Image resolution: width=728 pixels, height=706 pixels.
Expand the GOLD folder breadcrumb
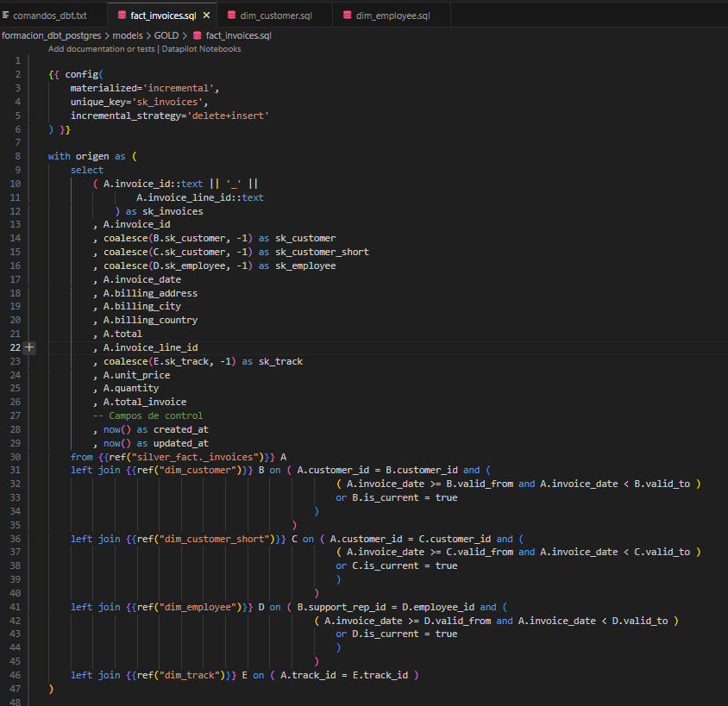coord(166,35)
